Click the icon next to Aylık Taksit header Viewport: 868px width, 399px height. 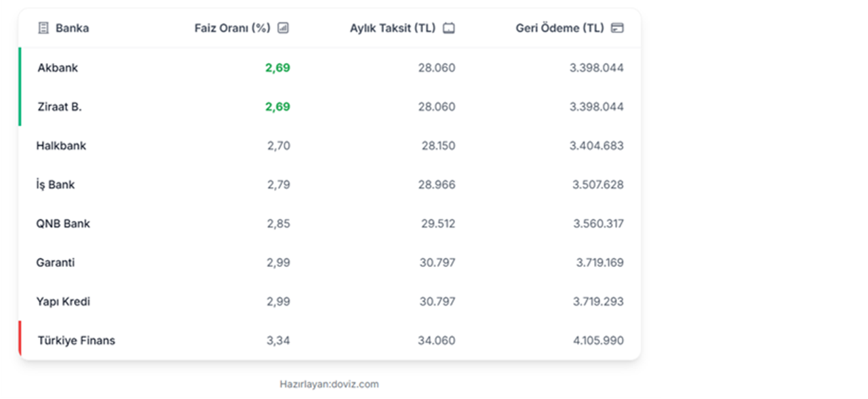449,28
